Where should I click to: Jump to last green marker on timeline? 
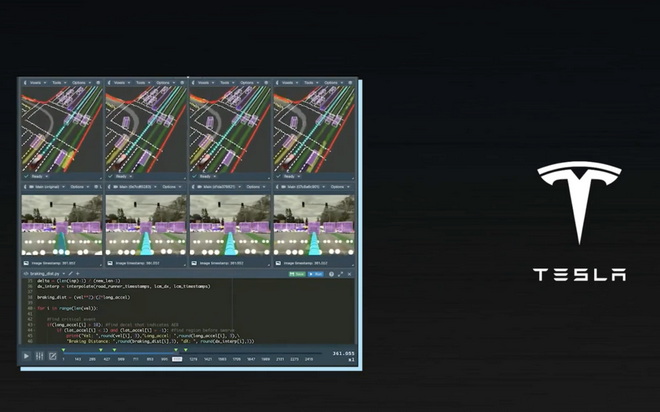click(186, 350)
